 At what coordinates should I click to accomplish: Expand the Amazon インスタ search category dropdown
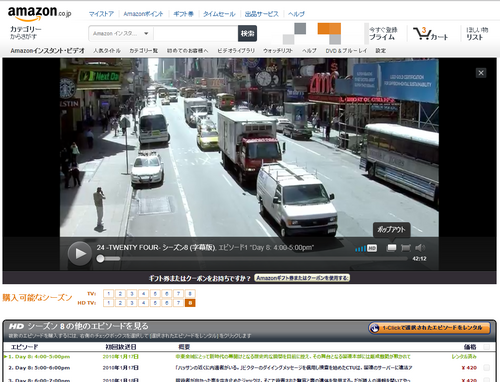[121, 33]
